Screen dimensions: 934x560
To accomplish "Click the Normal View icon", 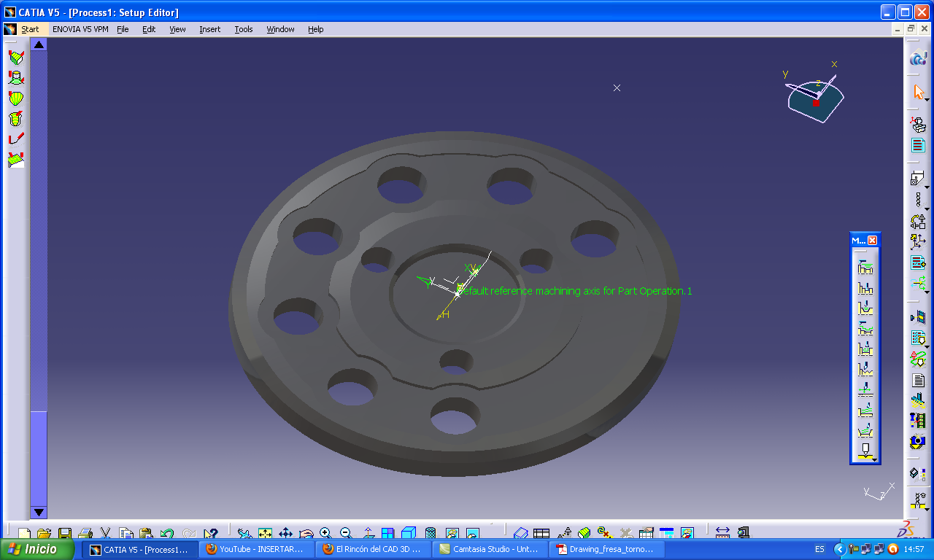I will point(368,534).
